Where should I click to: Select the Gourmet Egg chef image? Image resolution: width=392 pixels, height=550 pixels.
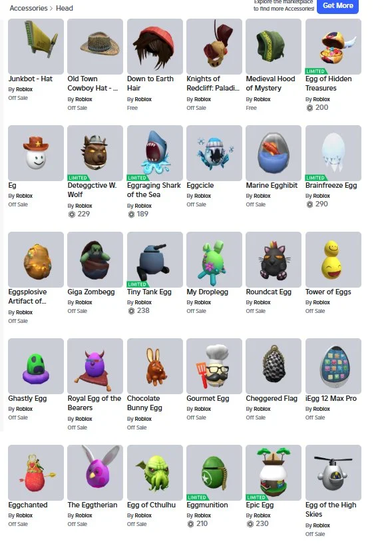click(214, 366)
